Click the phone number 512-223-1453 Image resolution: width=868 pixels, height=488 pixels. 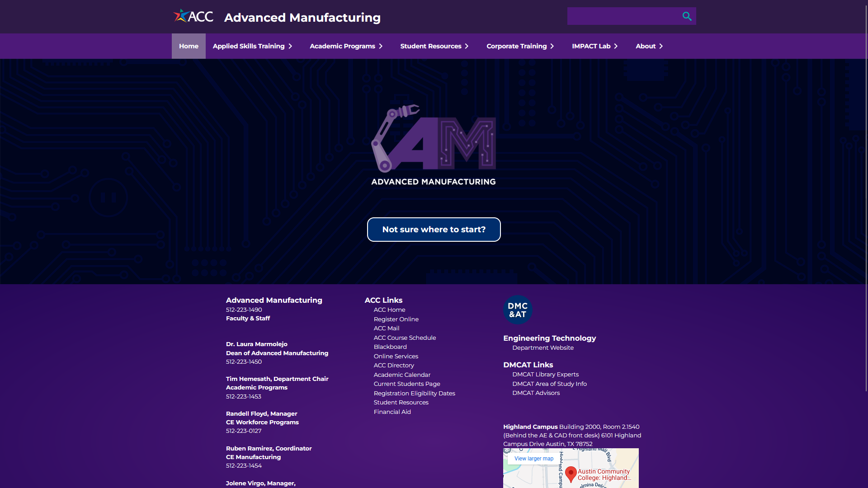pos(244,397)
